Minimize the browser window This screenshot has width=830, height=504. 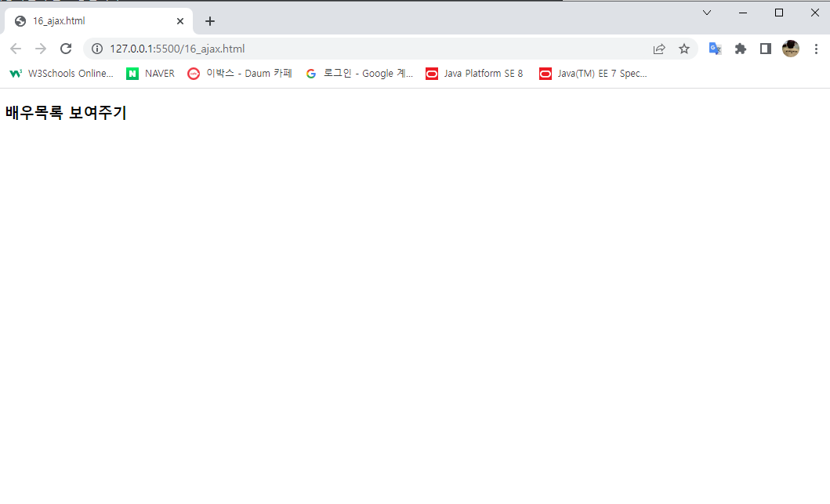[x=743, y=13]
